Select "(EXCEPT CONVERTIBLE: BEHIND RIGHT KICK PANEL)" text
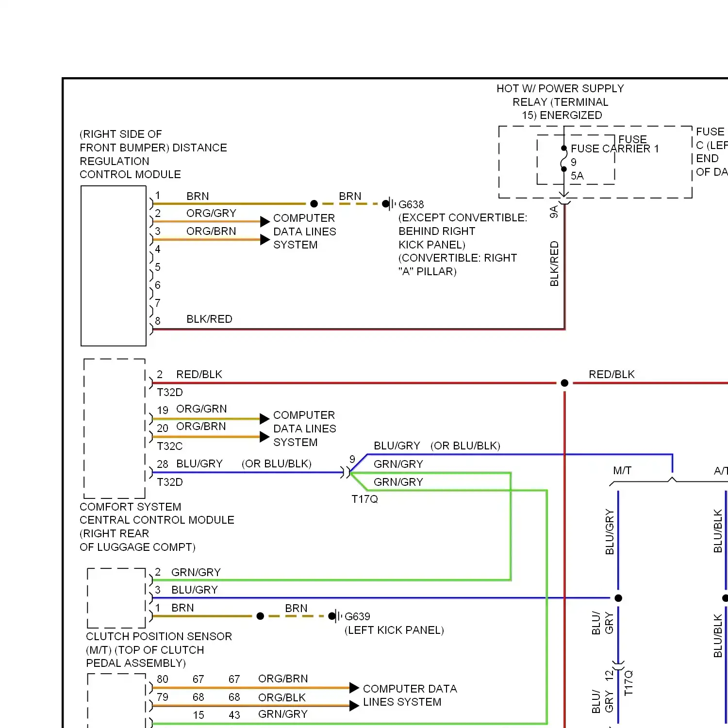Screen dimensions: 728x728 [x=463, y=231]
